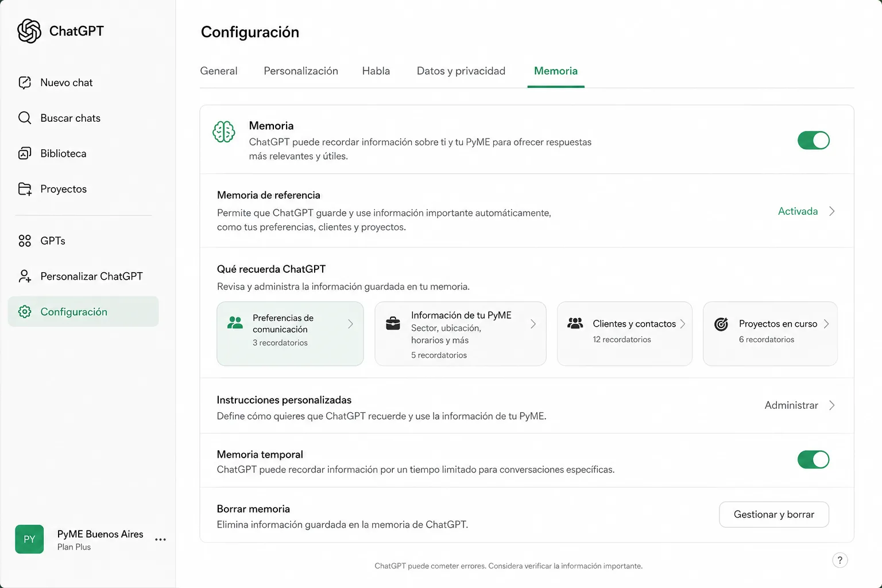Click the Activada status link
The image size is (882, 588).
click(798, 211)
